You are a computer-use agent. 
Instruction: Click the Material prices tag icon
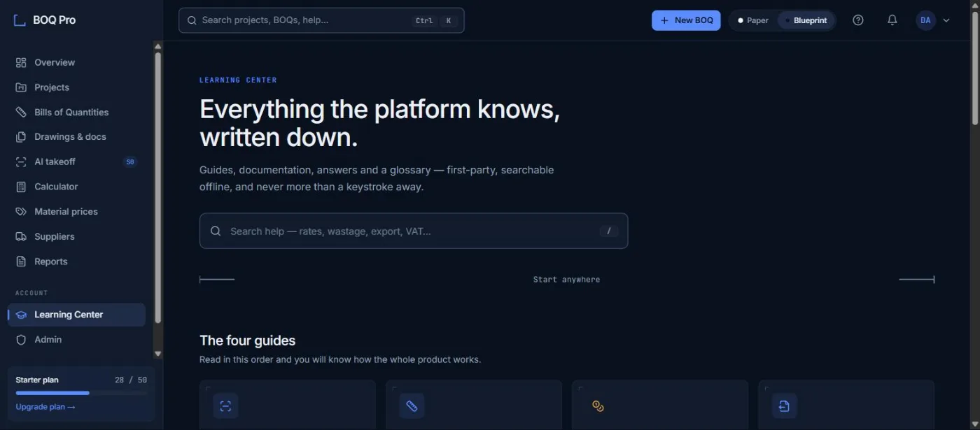pyautogui.click(x=21, y=211)
